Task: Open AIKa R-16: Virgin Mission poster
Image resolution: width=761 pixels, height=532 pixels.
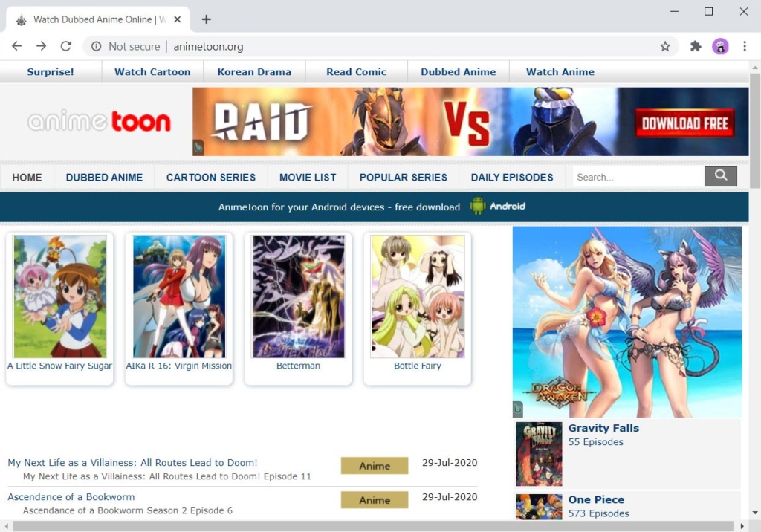Action: 179,296
